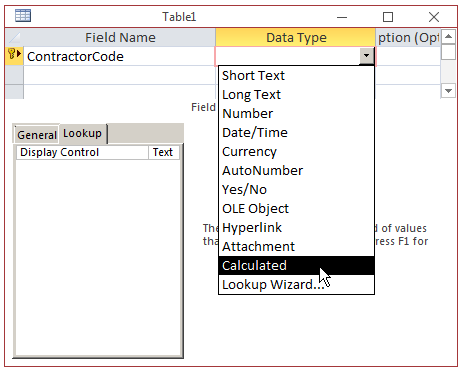
Task: Choose Long Text data type
Action: (296, 95)
